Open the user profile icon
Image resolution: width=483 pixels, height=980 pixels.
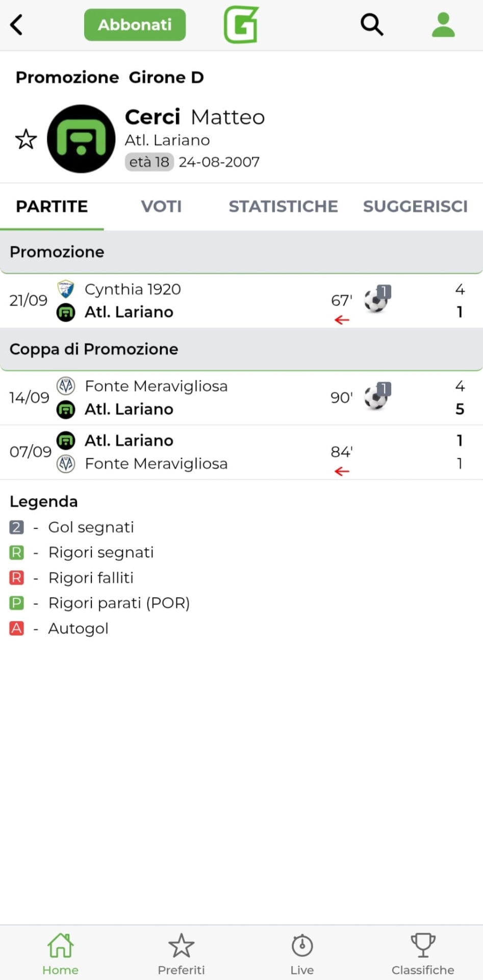[443, 24]
